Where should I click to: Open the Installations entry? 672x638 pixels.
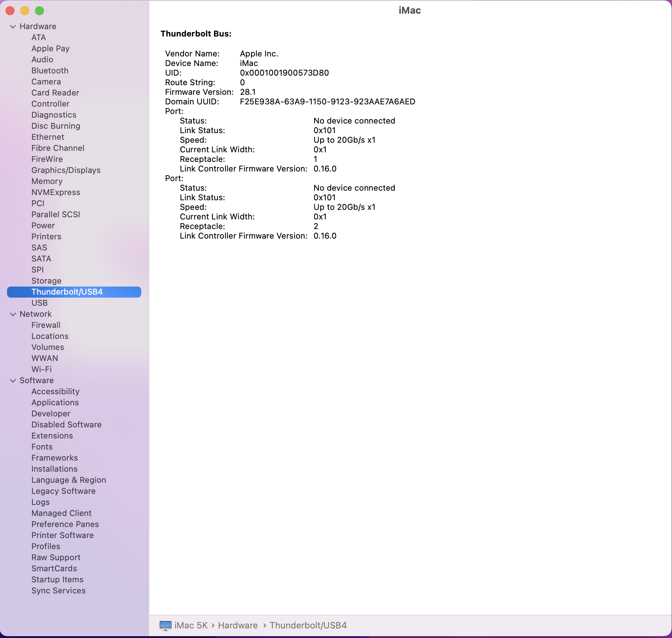[x=55, y=469]
